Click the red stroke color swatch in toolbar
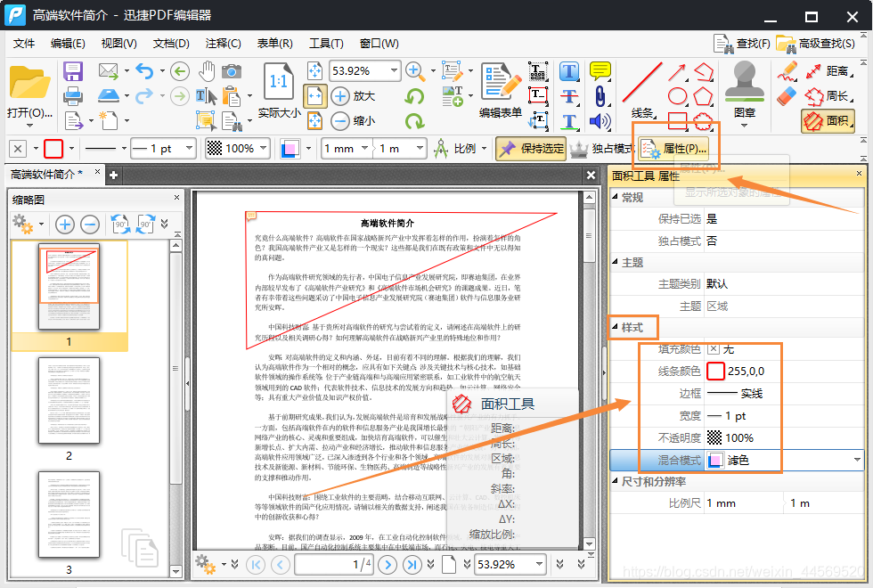This screenshot has width=873, height=588. click(53, 149)
